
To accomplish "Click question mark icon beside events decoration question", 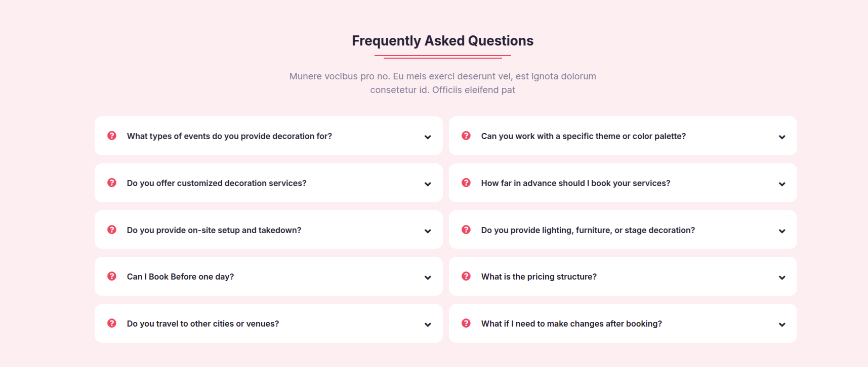I will pos(112,135).
